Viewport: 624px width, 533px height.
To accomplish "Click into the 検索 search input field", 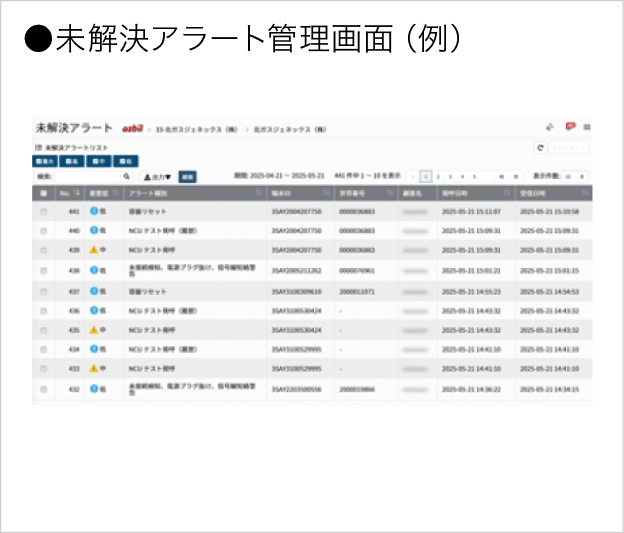I will click(85, 176).
